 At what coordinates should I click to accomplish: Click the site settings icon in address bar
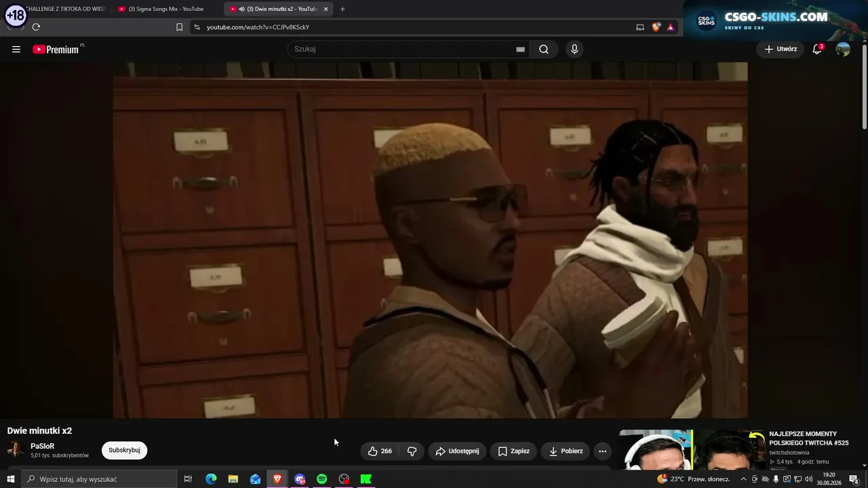[197, 27]
